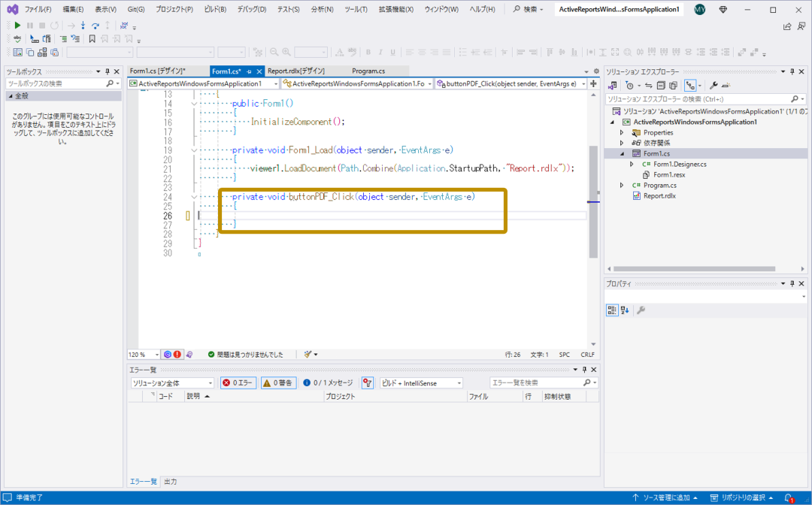
Task: Open the Solution-wide scope dropdown in Error List
Action: click(x=172, y=383)
